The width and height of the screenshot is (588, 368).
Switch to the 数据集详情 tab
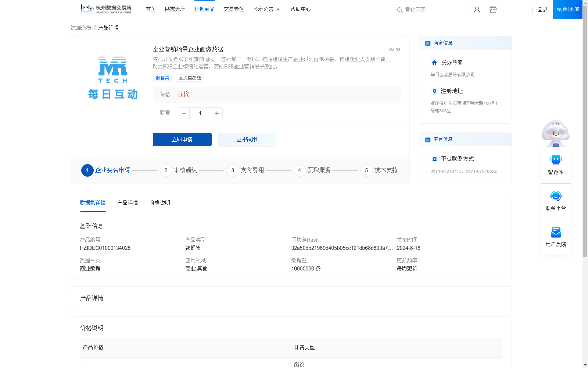(93, 203)
